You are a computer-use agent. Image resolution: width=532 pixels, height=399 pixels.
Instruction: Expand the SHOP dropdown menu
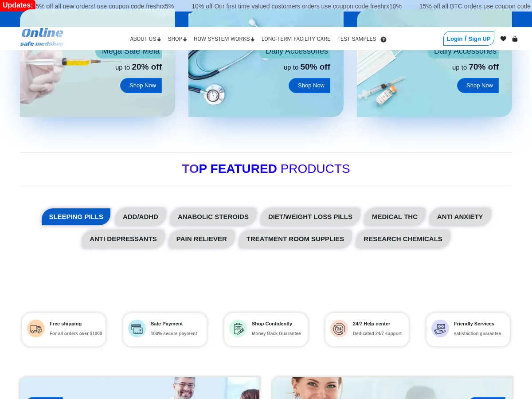(177, 39)
